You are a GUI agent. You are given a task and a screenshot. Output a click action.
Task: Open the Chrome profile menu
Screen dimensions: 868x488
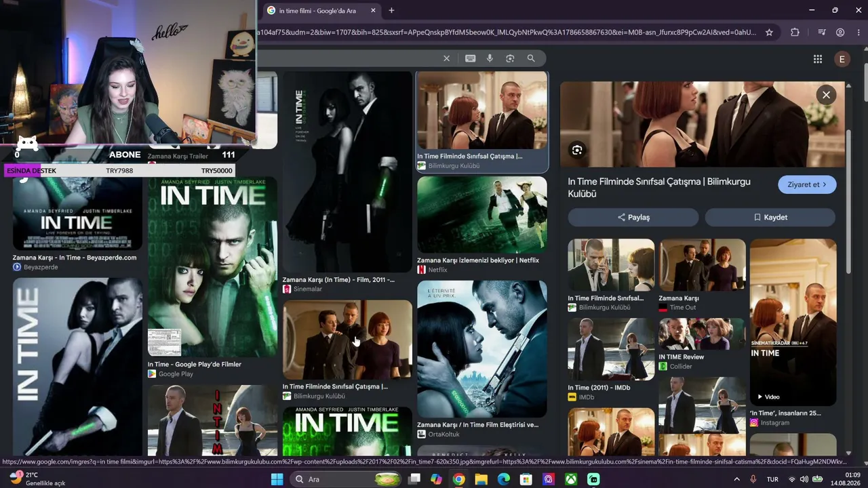coord(840,32)
